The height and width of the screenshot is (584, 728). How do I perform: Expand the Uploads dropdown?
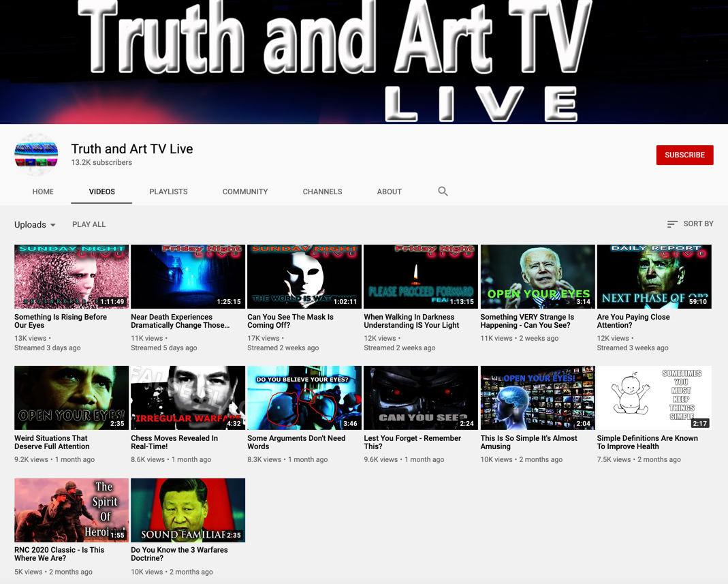click(35, 225)
